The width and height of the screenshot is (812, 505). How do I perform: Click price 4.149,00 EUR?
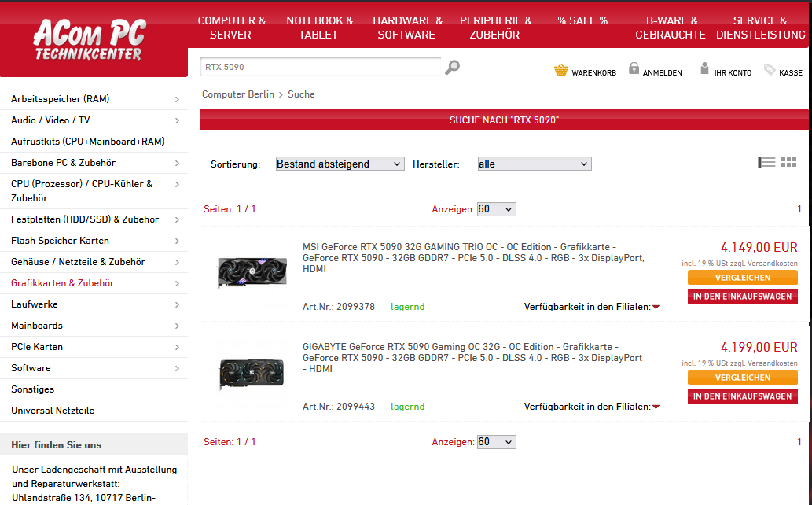pyautogui.click(x=759, y=247)
